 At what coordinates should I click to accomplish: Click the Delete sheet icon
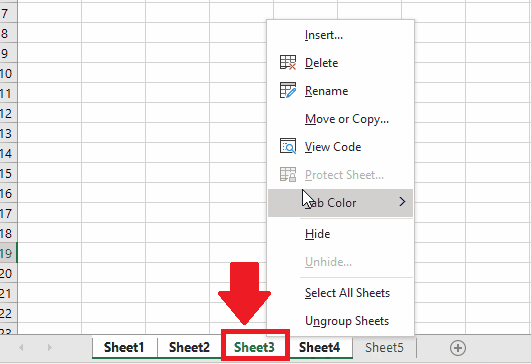coord(288,63)
